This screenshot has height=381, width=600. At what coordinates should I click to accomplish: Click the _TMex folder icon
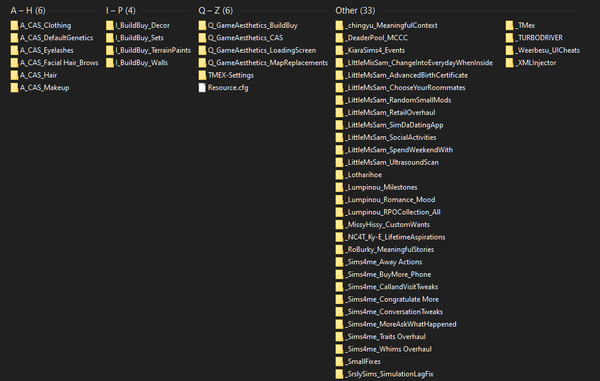pos(509,25)
